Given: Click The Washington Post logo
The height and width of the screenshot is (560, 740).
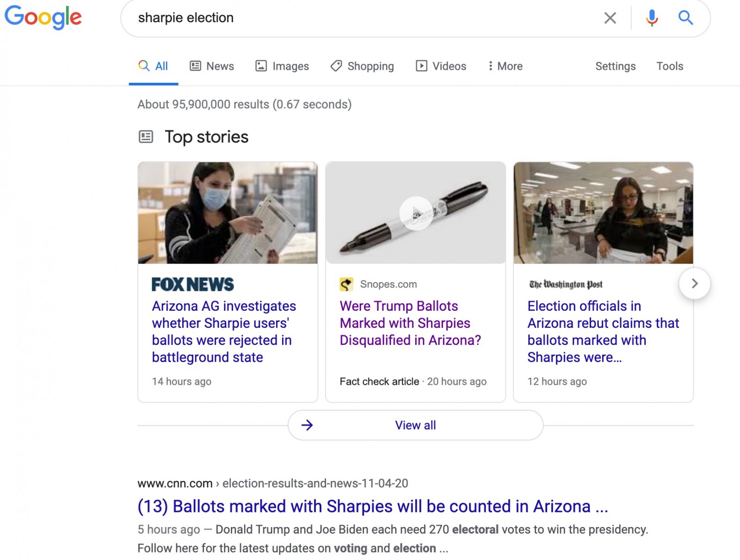Looking at the screenshot, I should point(566,284).
